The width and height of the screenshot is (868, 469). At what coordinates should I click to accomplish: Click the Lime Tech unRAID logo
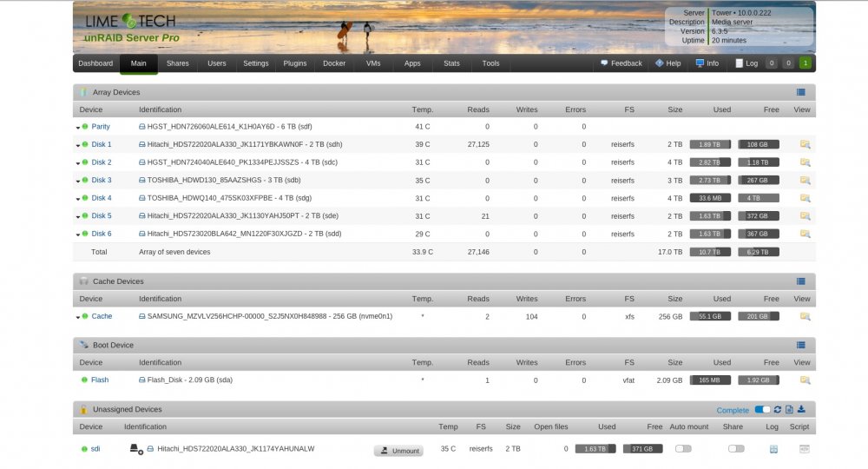pyautogui.click(x=131, y=29)
